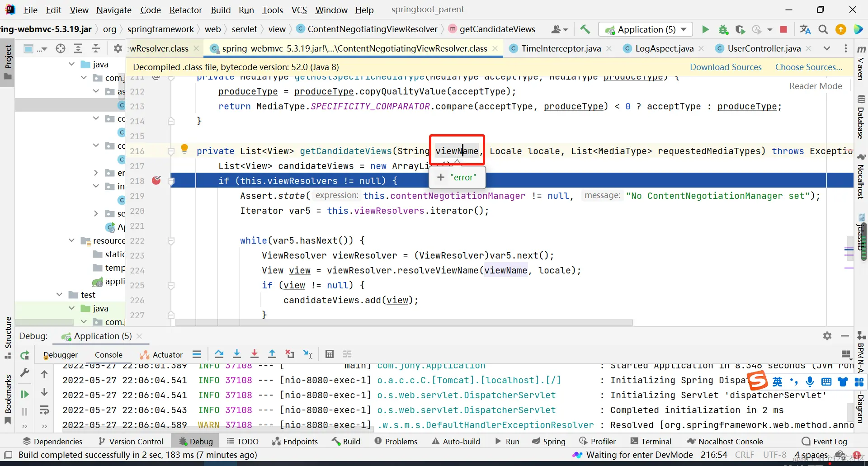The width and height of the screenshot is (868, 466).
Task: Collapse the test folder in Project tree
Action: (x=59, y=295)
